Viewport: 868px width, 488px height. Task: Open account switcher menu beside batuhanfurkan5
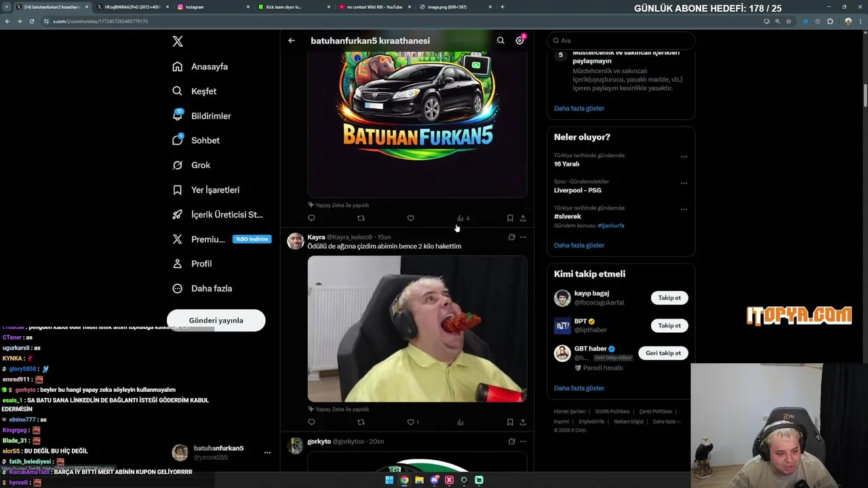[267, 453]
